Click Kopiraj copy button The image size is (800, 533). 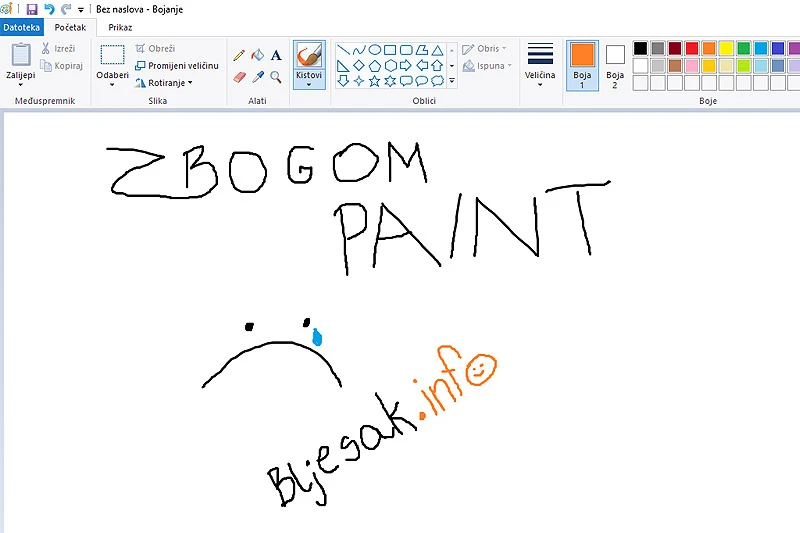(61, 66)
